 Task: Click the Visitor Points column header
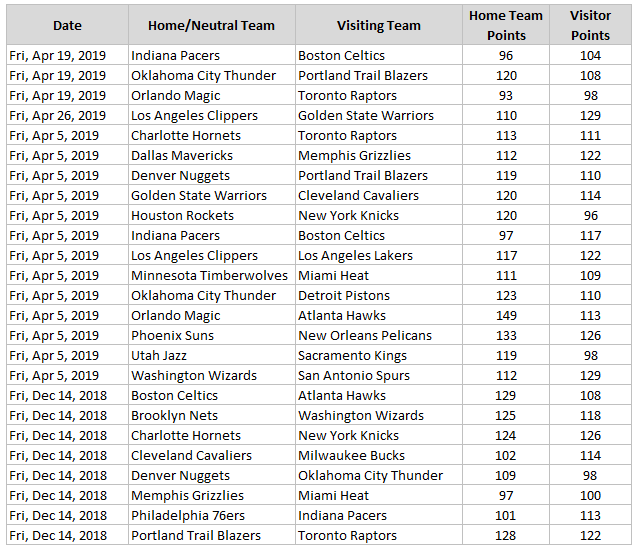point(590,25)
